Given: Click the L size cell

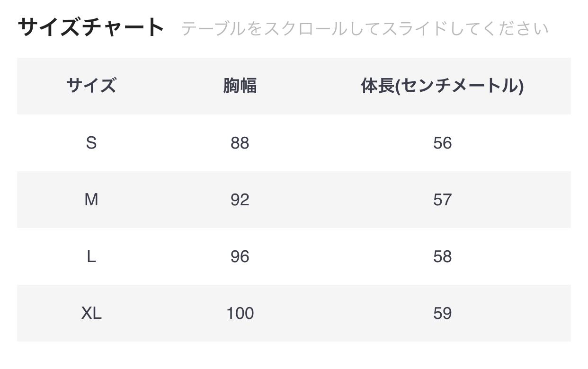Looking at the screenshot, I should point(91,256).
